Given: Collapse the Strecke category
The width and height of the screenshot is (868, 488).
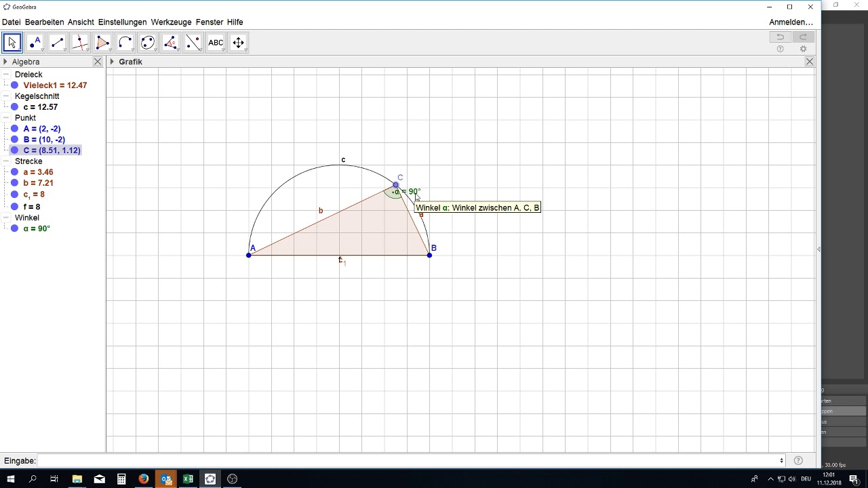Looking at the screenshot, I should 5,161.
